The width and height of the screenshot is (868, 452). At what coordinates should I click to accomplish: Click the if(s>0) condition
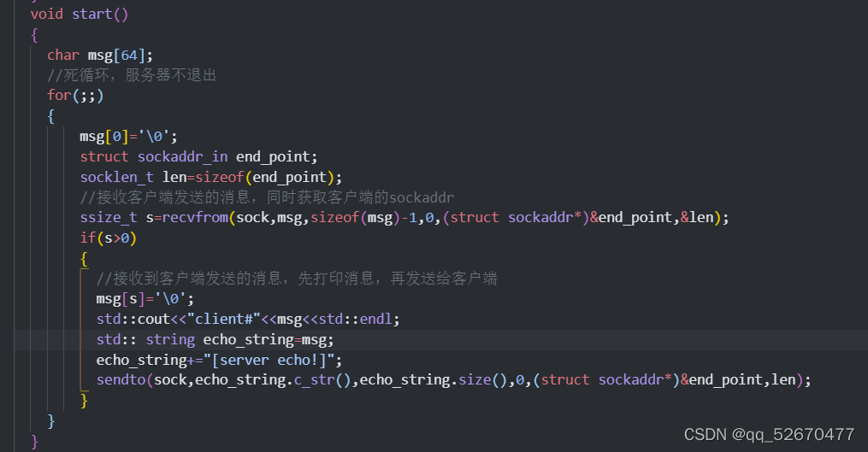(109, 238)
